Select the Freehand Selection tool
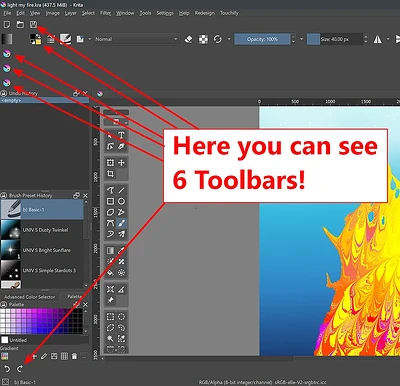400x386 pixels. pos(121,328)
